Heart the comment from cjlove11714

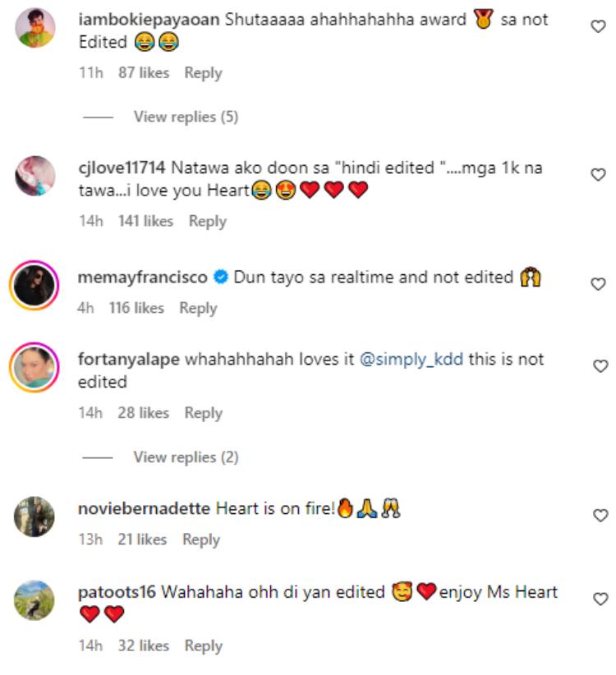pos(600,174)
